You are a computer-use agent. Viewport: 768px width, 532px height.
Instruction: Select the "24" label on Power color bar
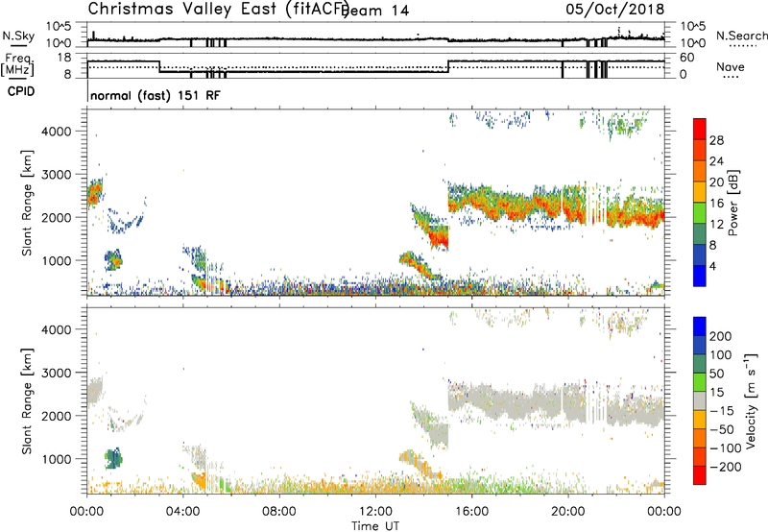[716, 161]
